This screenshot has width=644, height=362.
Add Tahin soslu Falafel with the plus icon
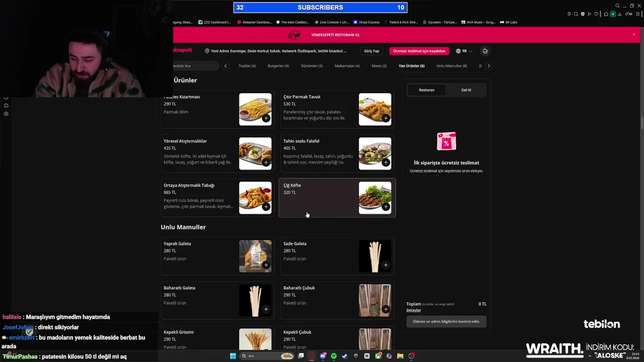tap(385, 162)
